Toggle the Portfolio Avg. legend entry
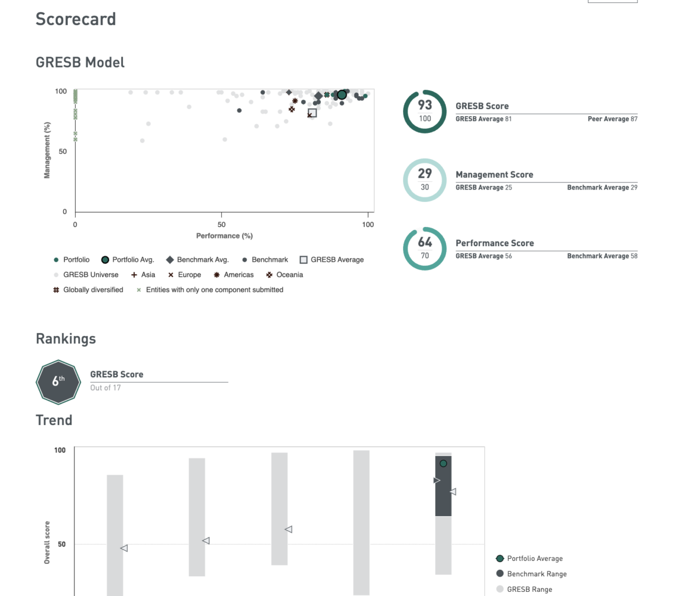The width and height of the screenshot is (700, 596). (127, 260)
